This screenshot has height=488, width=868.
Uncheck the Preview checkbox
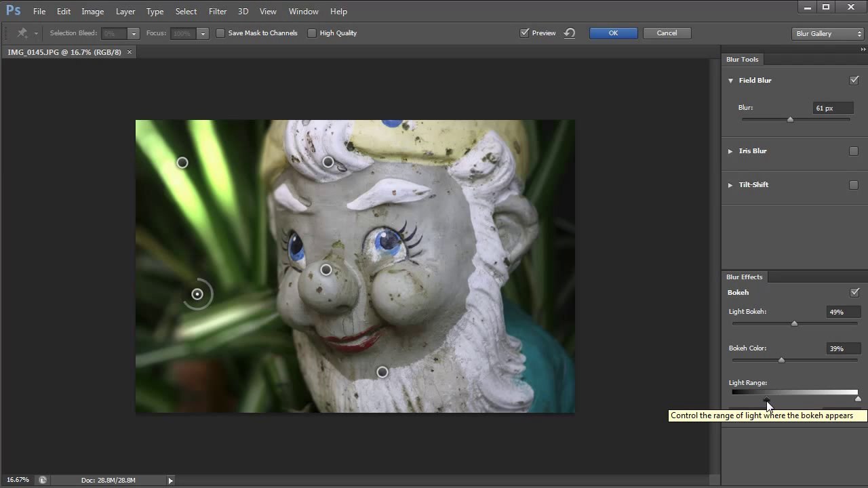tap(524, 33)
